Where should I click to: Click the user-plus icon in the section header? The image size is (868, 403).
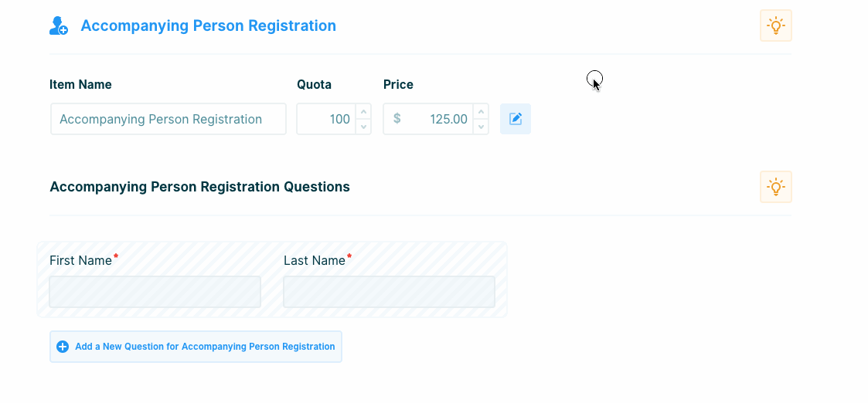pyautogui.click(x=59, y=25)
